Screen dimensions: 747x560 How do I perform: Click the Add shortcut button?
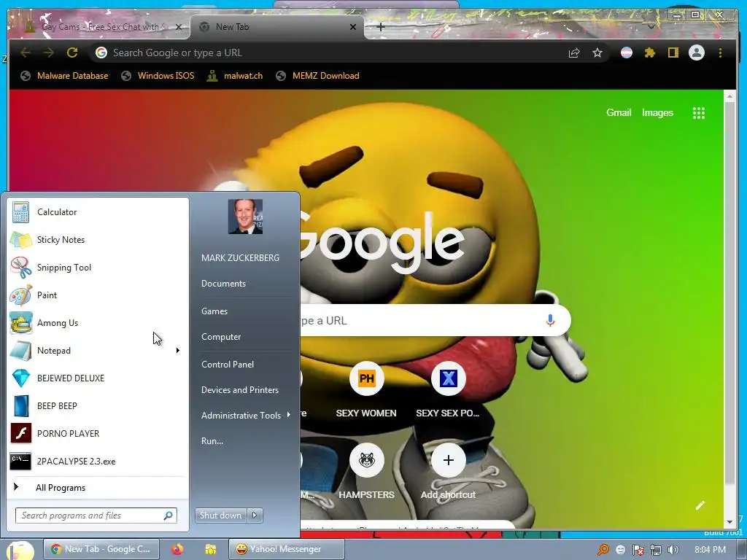pyautogui.click(x=449, y=470)
